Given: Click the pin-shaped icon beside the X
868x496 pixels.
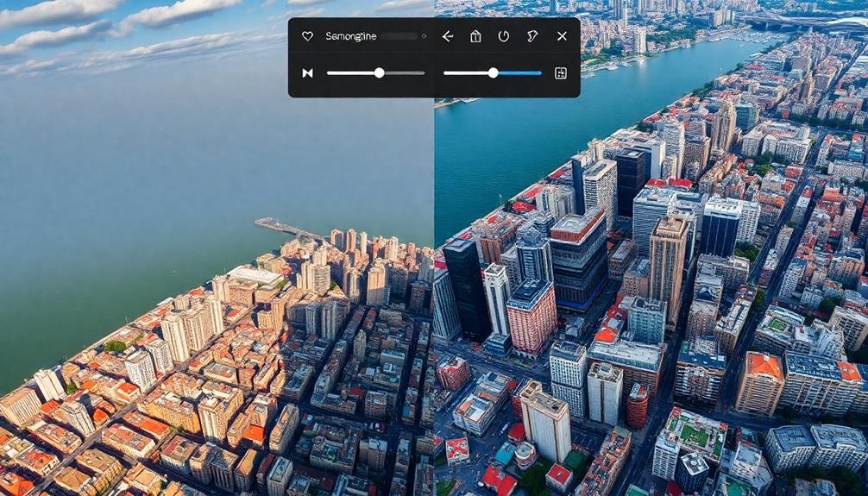Looking at the screenshot, I should 532,36.
